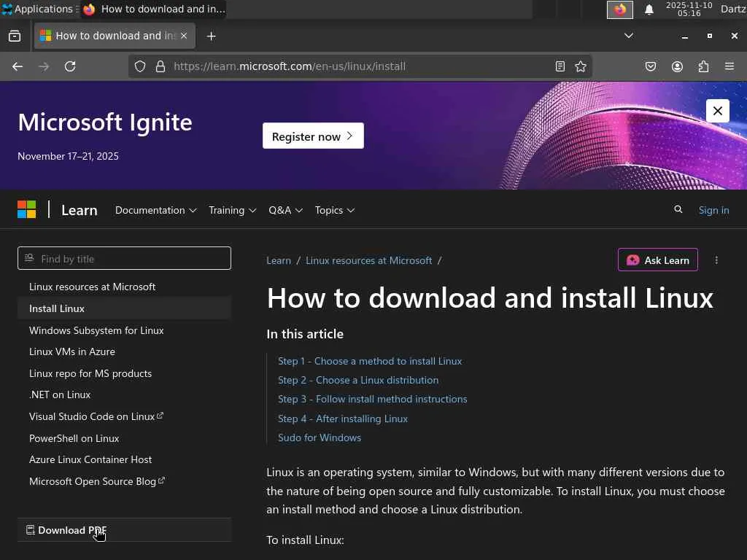Close the How to download tab
Viewport: 747px width, 560px height.
184,36
